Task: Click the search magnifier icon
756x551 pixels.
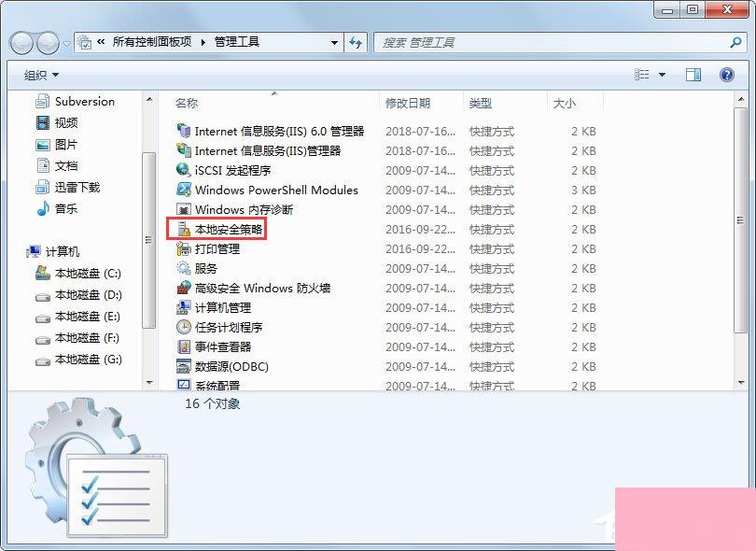Action: [735, 42]
